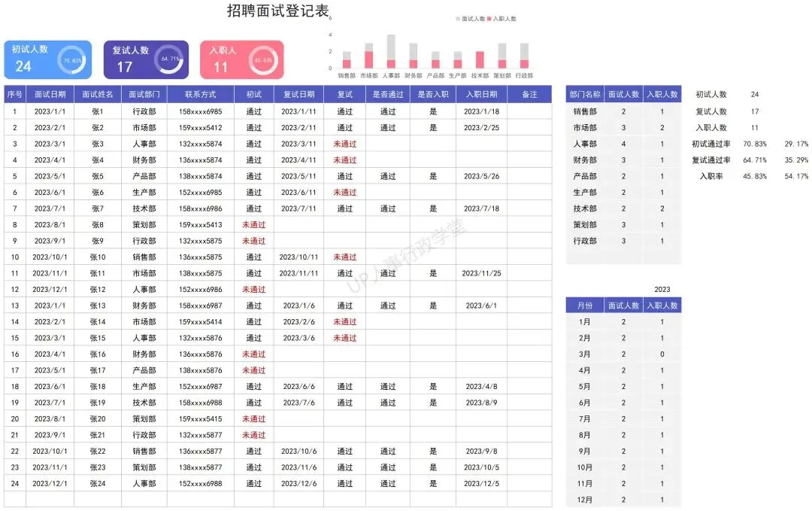Click the chart legend at the top

point(486,19)
